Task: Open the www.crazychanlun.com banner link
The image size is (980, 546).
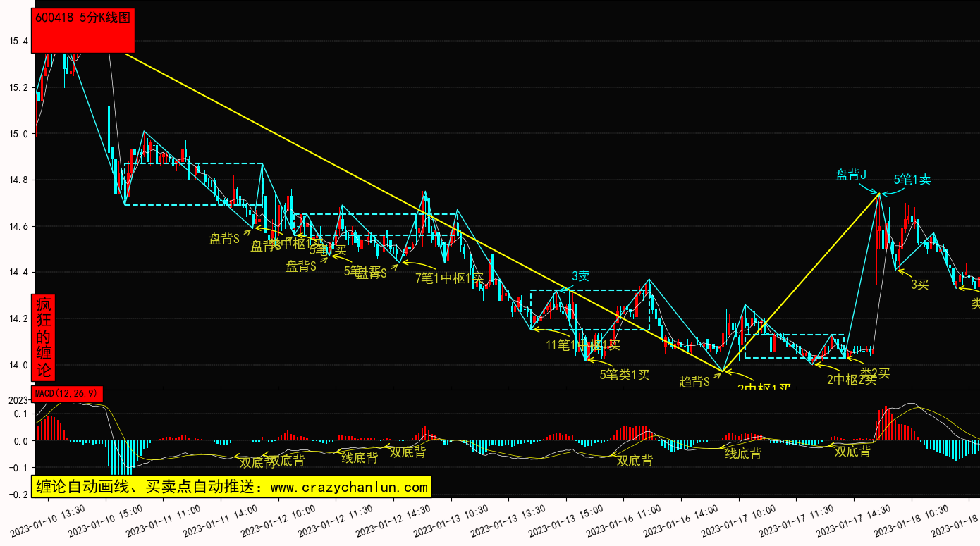Action: coord(349,487)
